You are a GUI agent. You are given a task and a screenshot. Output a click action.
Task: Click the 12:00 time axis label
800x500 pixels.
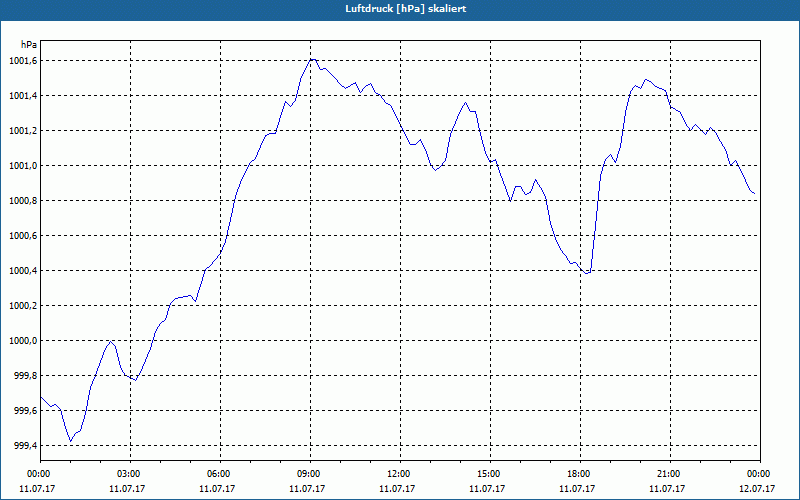coord(400,474)
